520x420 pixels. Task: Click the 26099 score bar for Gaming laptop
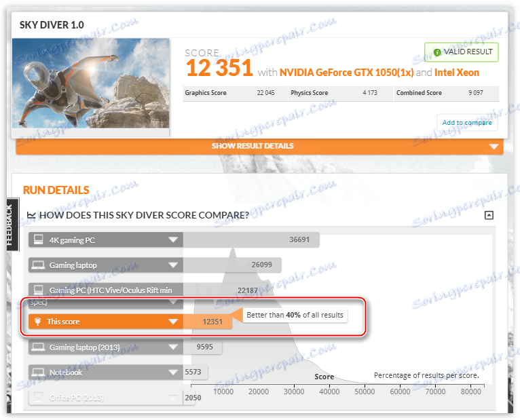click(232, 265)
